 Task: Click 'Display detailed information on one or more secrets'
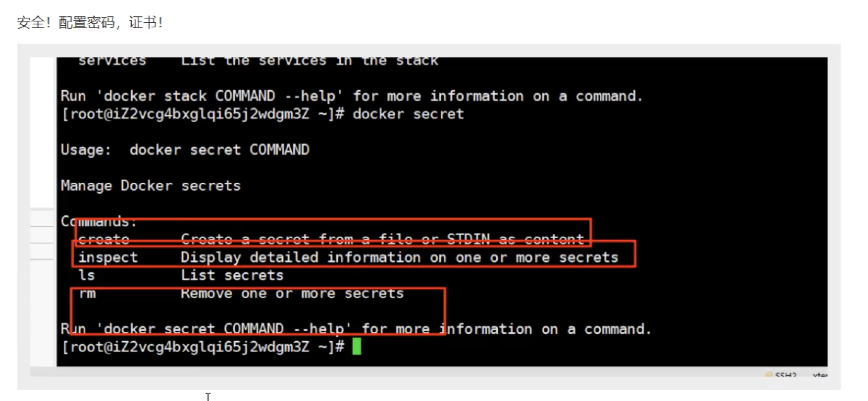point(400,257)
